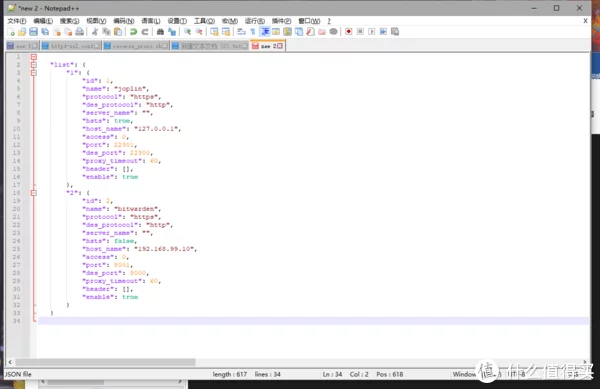Collapse the "list" fold marker at line 2
600x389 pixels.
point(34,65)
